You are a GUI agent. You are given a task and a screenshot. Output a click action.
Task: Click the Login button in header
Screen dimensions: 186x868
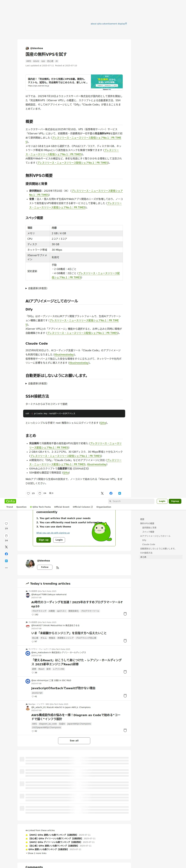162,501
